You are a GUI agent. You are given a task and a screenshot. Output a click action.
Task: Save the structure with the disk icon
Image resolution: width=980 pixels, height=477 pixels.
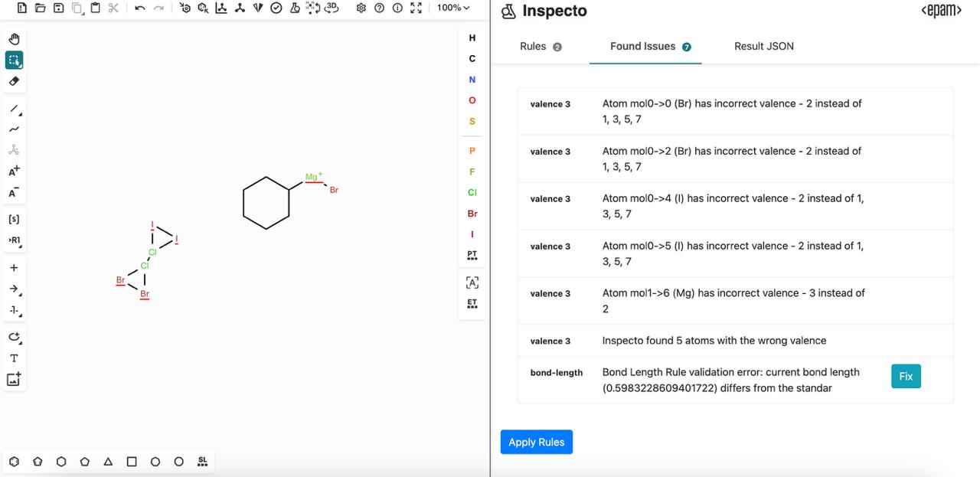tap(58, 8)
